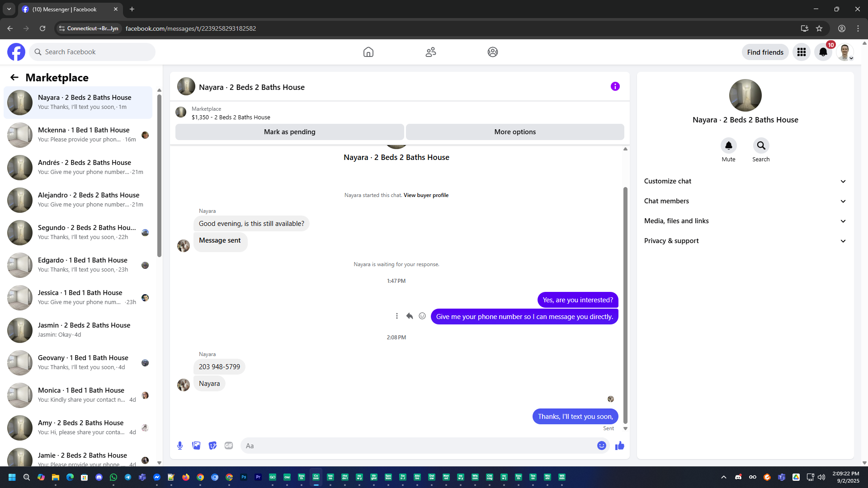The image size is (868, 488).
Task: Open the sticker picker icon
Action: click(x=212, y=446)
